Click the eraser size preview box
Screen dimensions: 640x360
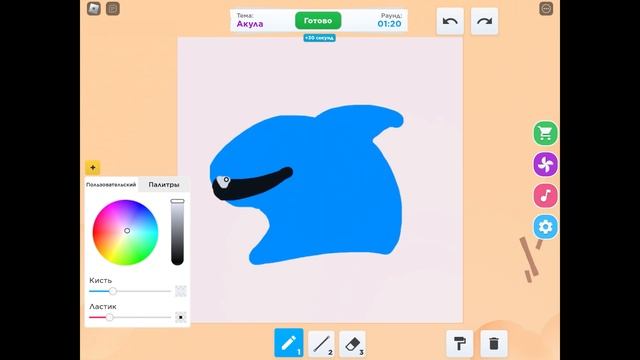(181, 317)
